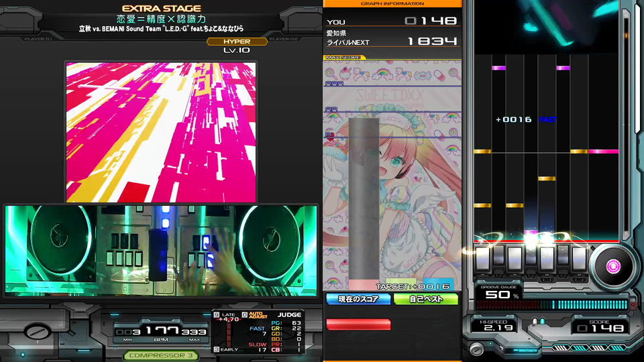Click the +0016 FAST timing indicator on playfield
The image size is (644, 362).
click(x=526, y=119)
